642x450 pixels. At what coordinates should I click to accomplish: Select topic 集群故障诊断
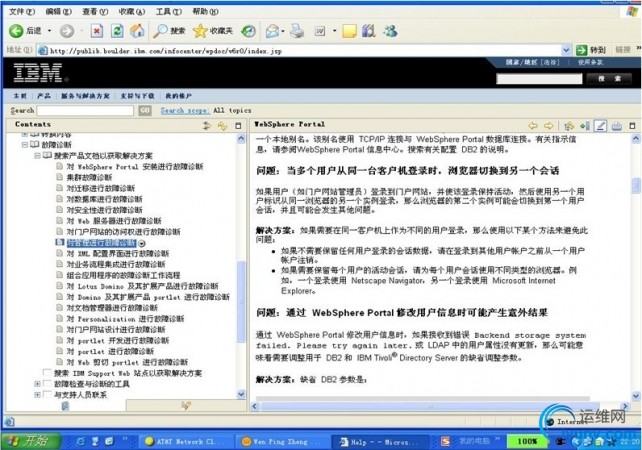pyautogui.click(x=89, y=177)
